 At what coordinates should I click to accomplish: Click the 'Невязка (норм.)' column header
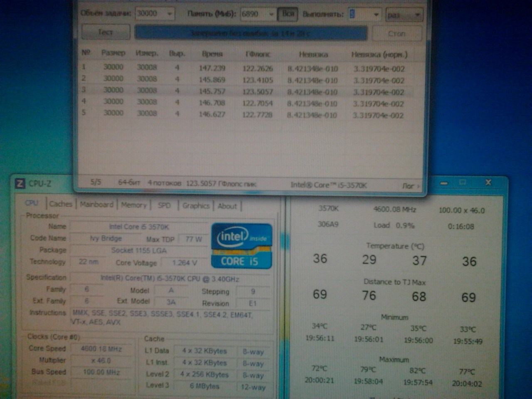(379, 54)
